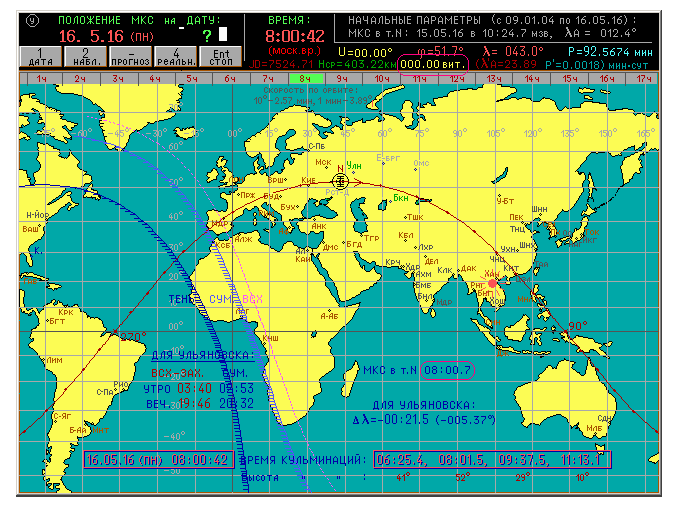679x510 pixels.
Task: Click the culmination time '06:25.4'
Action: pos(401,460)
